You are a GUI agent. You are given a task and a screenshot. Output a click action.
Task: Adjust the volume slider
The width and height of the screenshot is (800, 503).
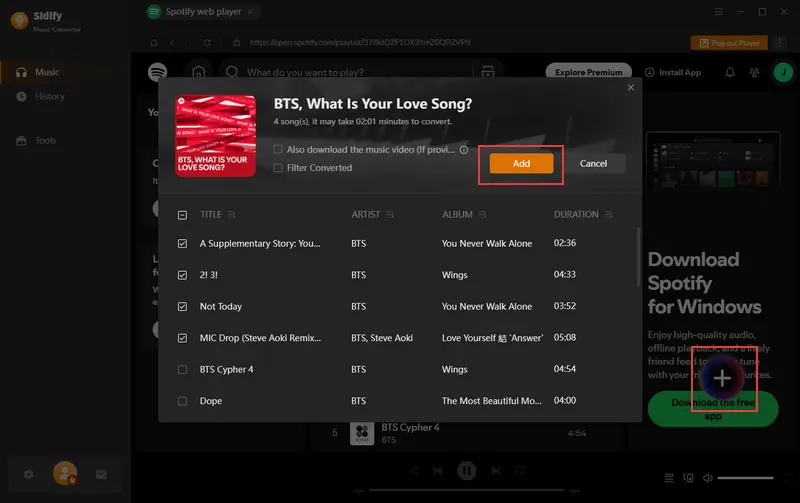745,478
